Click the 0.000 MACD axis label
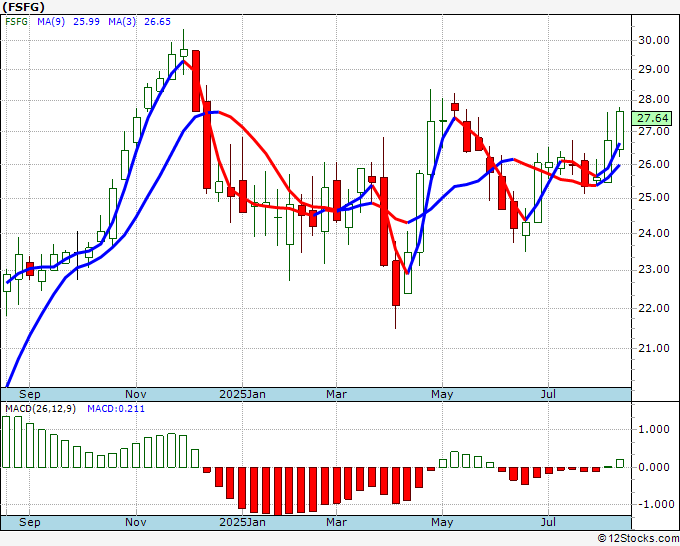The height and width of the screenshot is (546, 680). point(656,467)
